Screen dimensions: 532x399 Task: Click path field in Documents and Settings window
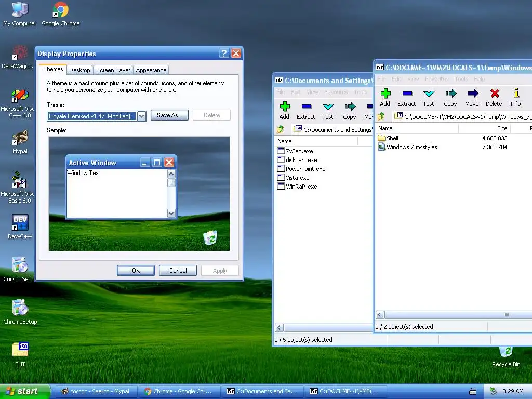click(332, 129)
